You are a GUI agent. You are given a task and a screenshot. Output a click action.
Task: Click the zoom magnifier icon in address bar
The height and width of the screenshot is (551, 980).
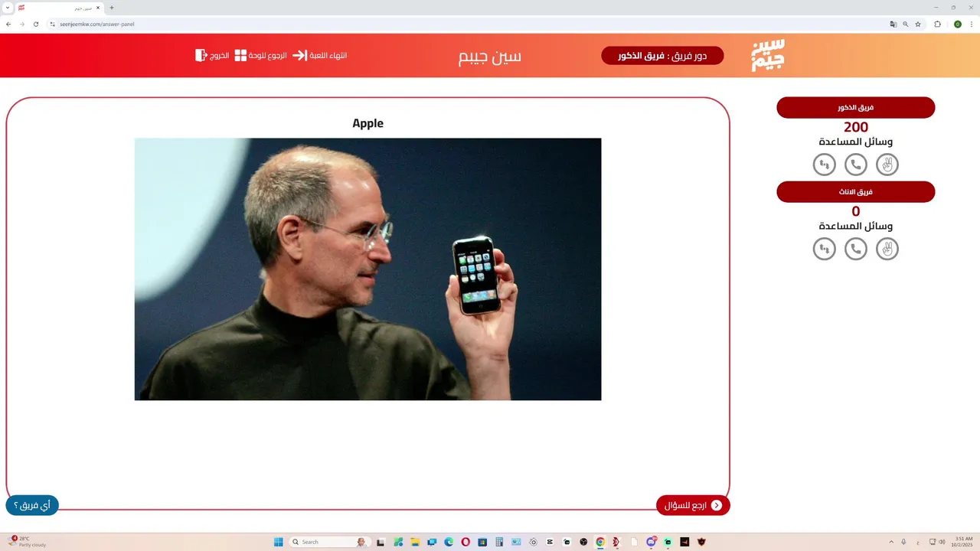click(906, 24)
